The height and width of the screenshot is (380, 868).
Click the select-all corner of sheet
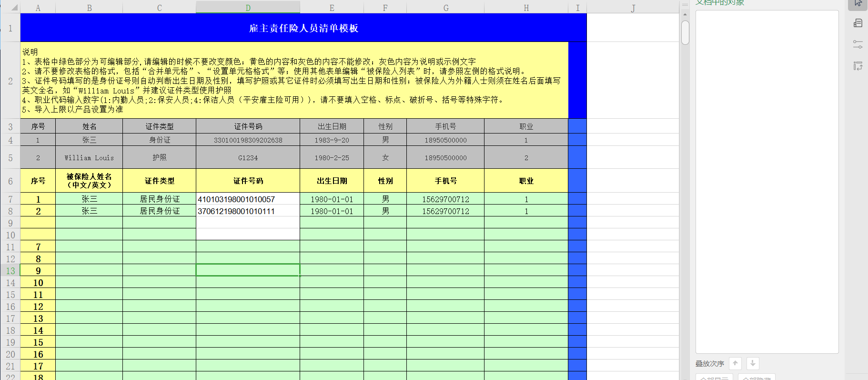(10, 7)
